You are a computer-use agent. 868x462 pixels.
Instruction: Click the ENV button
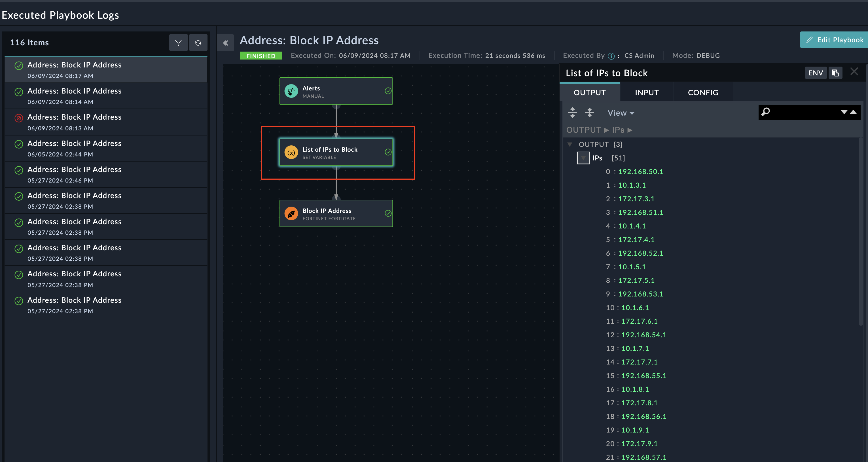click(x=816, y=73)
